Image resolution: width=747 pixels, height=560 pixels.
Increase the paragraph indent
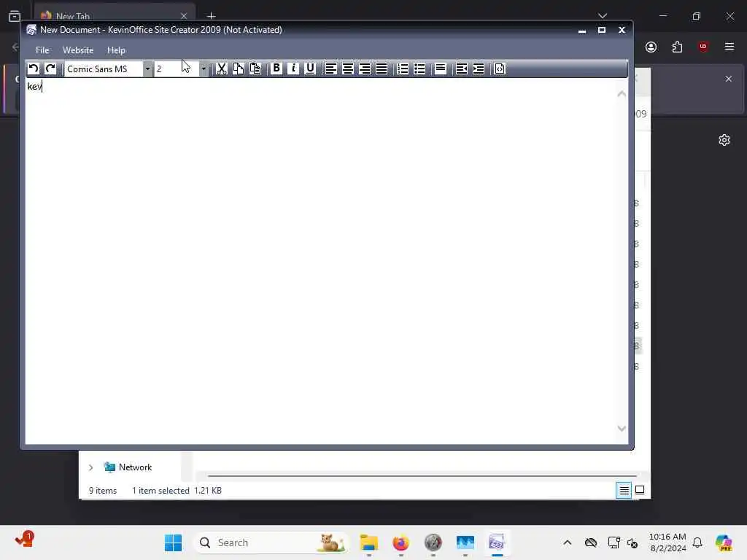(479, 69)
